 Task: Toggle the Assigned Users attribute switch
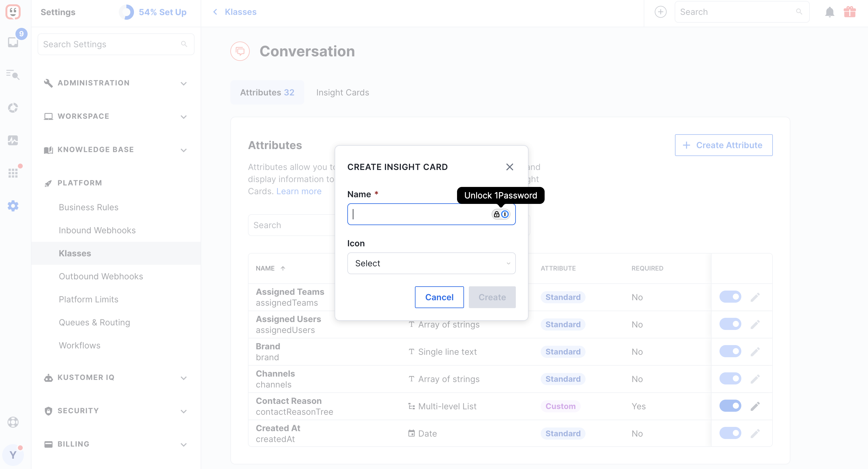[x=730, y=324]
